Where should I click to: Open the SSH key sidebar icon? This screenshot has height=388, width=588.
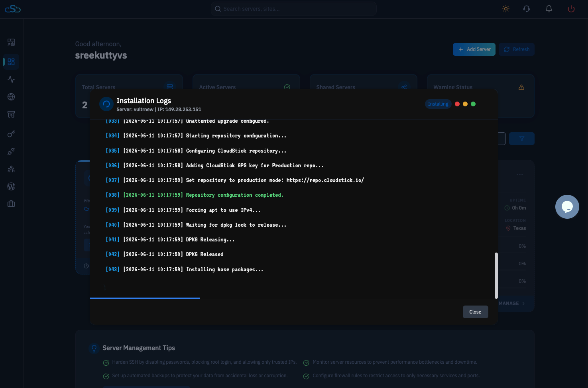[11, 134]
